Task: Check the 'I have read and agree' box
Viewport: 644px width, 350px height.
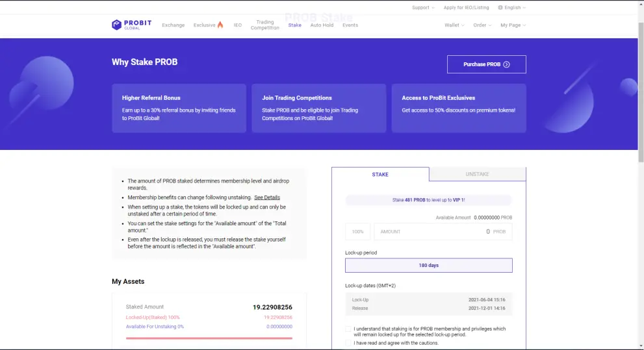Action: click(348, 343)
